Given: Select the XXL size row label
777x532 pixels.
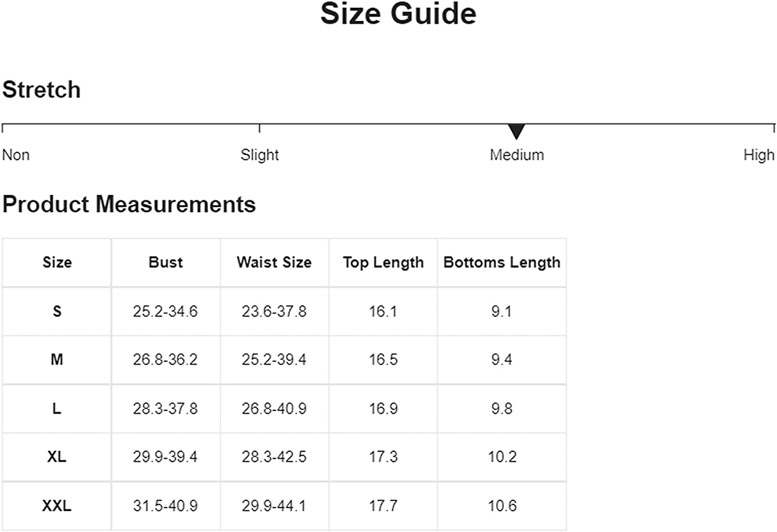Looking at the screenshot, I should 57,506.
